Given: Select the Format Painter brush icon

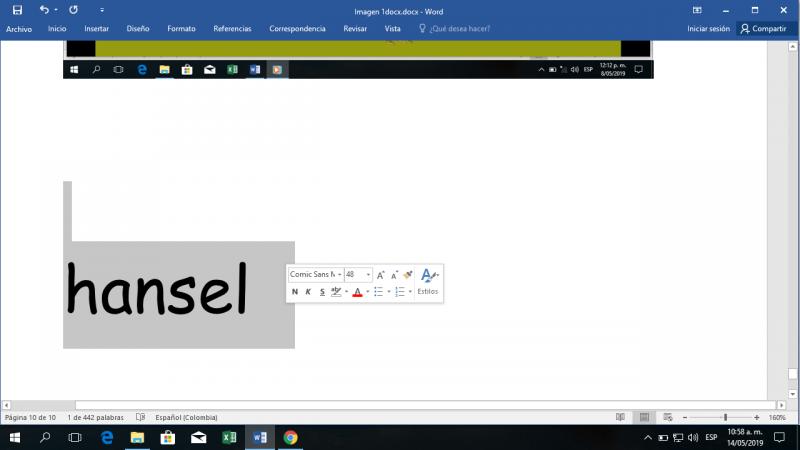Looking at the screenshot, I should point(408,274).
